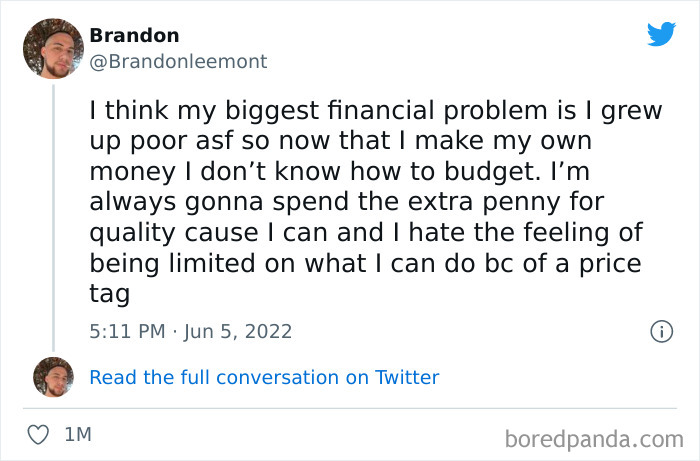
Task: Click the tweet's first line of text
Action: pyautogui.click(x=375, y=110)
